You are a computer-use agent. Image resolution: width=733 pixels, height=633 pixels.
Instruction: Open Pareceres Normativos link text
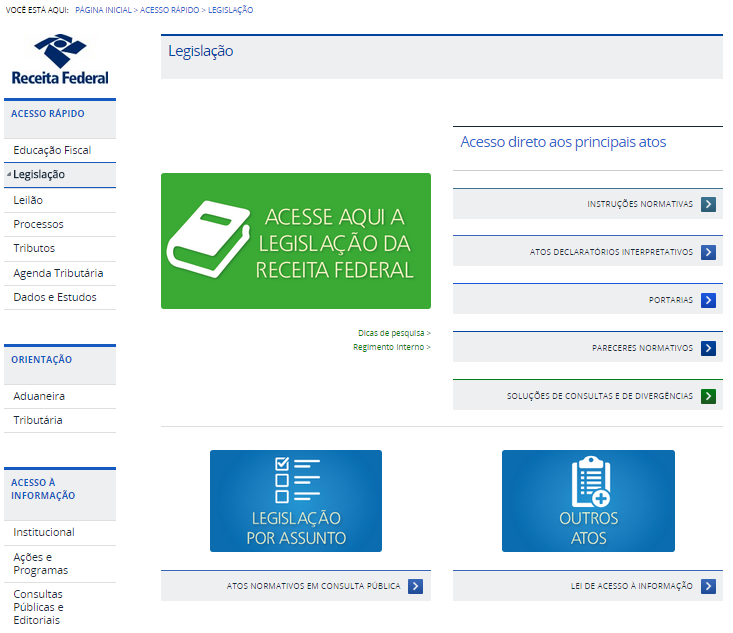(642, 348)
